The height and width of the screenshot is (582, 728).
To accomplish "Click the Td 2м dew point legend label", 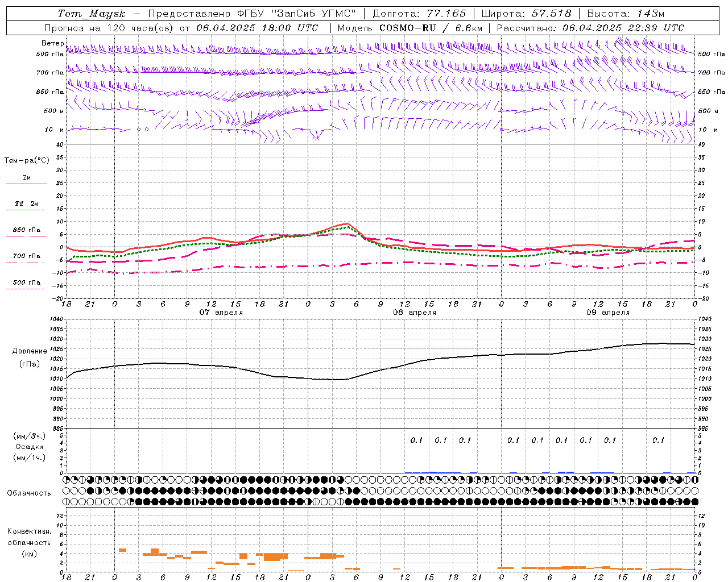I will (x=27, y=203).
